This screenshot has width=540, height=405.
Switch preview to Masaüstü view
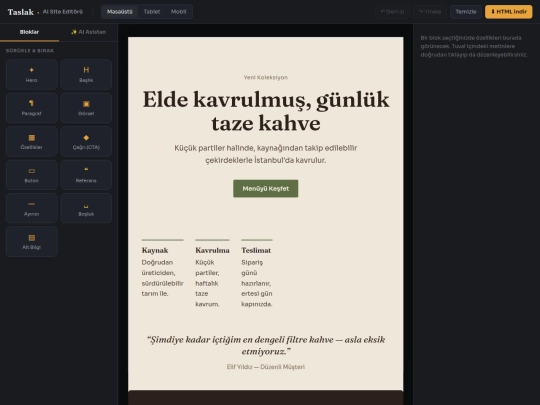click(120, 12)
